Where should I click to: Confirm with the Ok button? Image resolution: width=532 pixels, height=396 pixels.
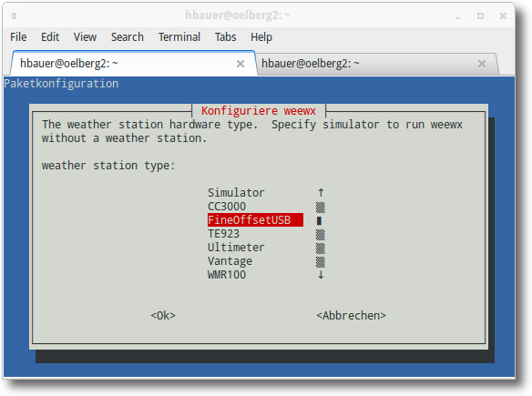pyautogui.click(x=163, y=316)
